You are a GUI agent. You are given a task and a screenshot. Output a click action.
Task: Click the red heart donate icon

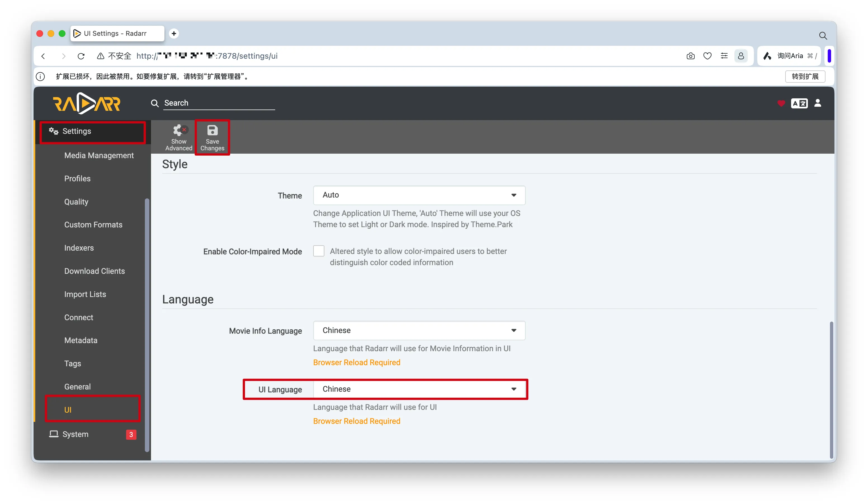[781, 103]
